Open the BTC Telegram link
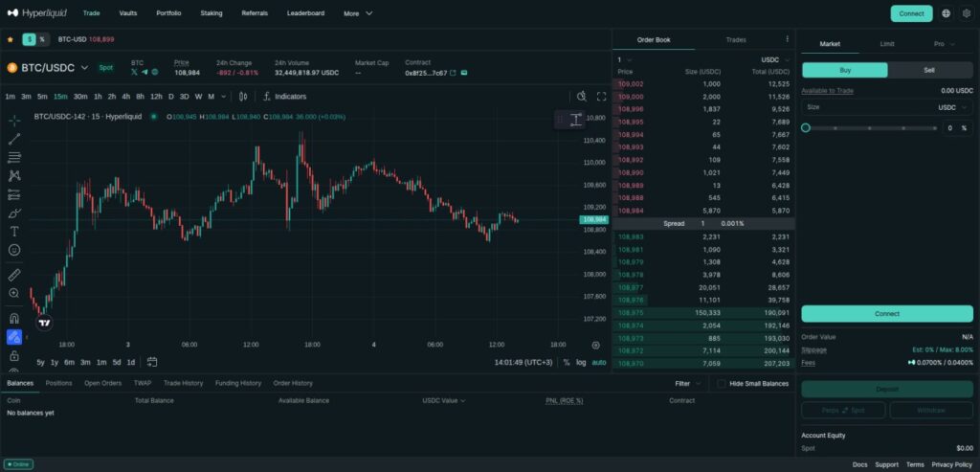 (x=145, y=73)
